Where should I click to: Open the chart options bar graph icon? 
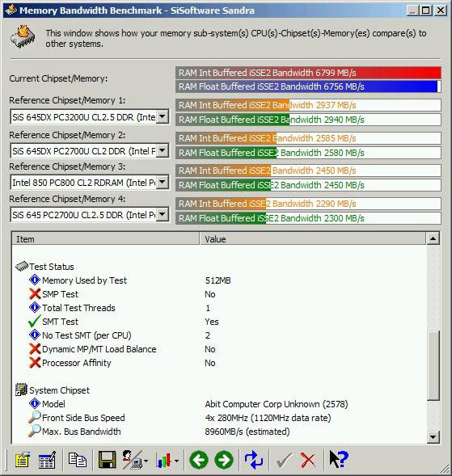(x=167, y=461)
